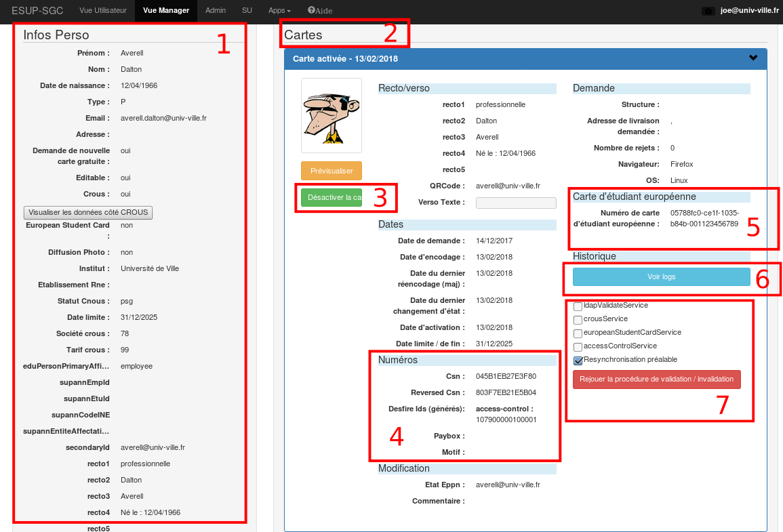This screenshot has height=532, width=783.
Task: Check the europeanStudentCardService option
Action: 578,333
